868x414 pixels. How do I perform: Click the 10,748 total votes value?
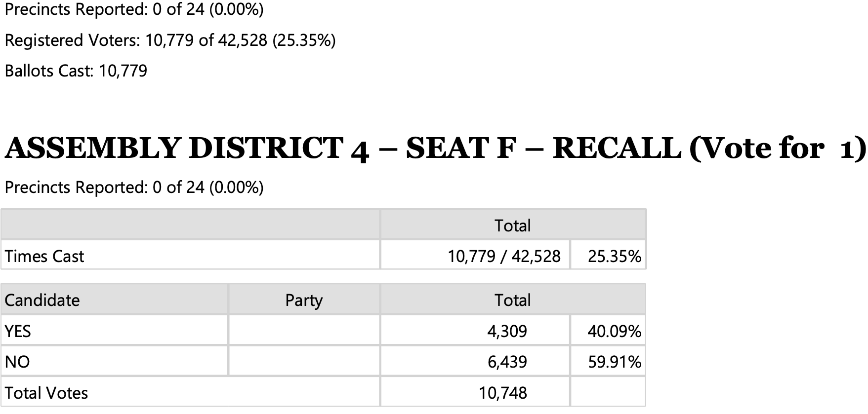503,393
